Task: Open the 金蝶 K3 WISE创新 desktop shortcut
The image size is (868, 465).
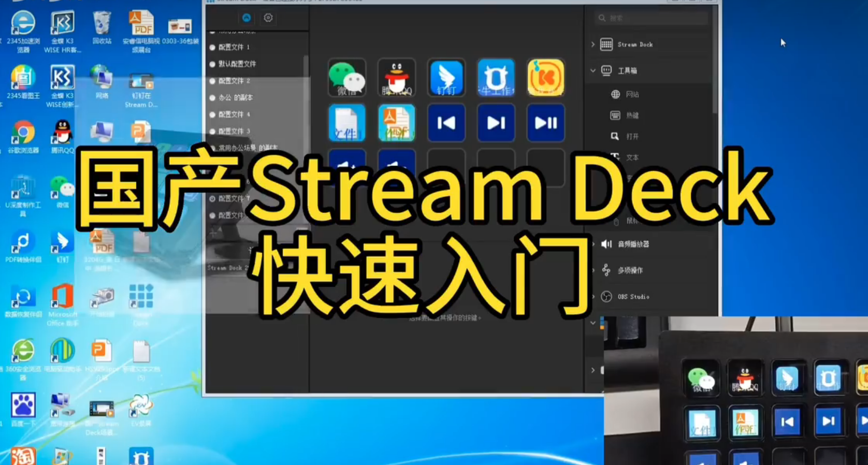Action: tap(62, 86)
